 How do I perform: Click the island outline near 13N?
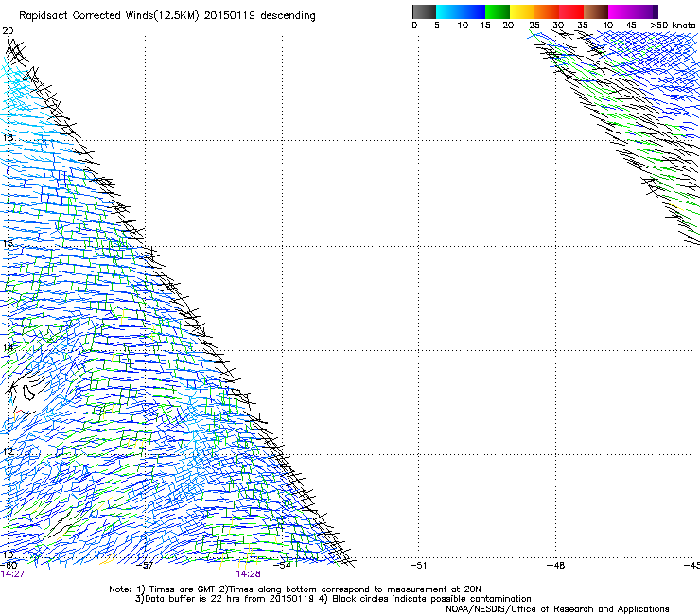click(29, 393)
